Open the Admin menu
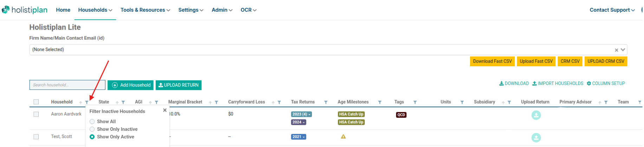644x147 pixels. pos(222,10)
